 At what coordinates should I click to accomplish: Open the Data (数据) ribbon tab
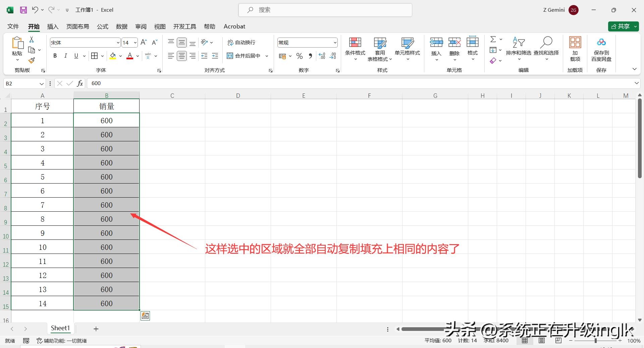click(121, 26)
